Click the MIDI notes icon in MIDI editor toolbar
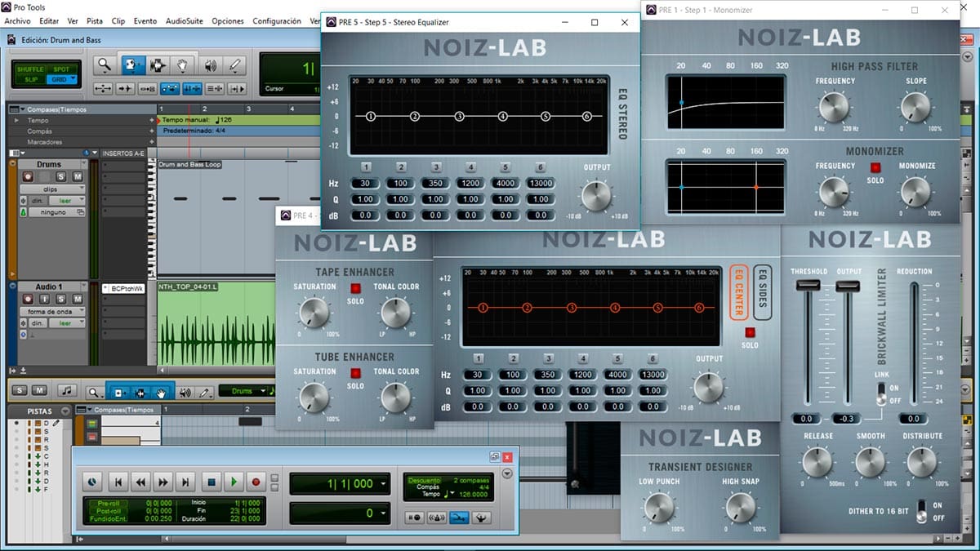This screenshot has width=980, height=551. click(x=67, y=390)
